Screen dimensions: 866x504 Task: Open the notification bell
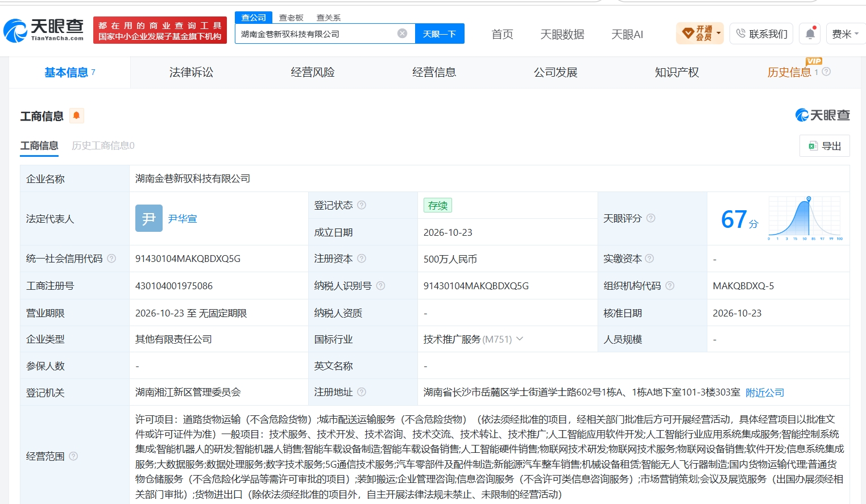click(810, 34)
